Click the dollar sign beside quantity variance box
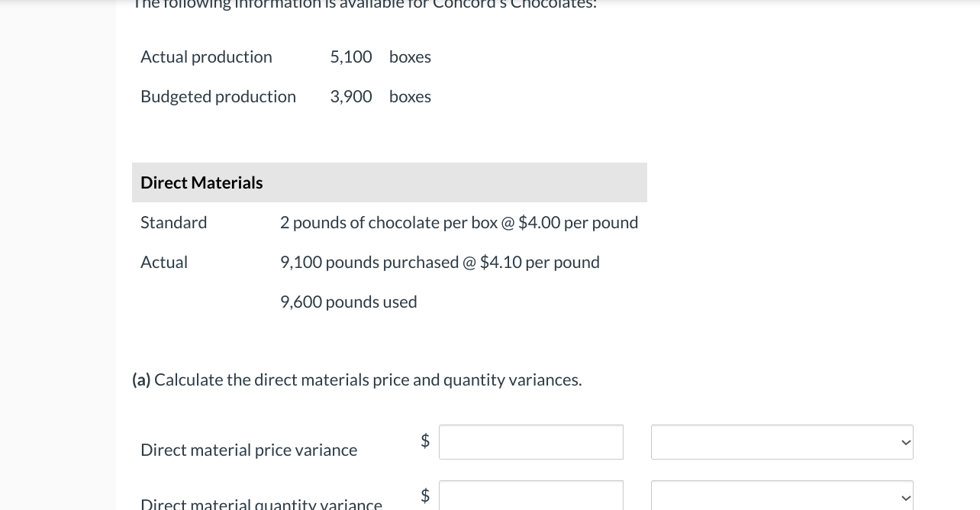Screen dimensions: 980x510 click(425, 495)
